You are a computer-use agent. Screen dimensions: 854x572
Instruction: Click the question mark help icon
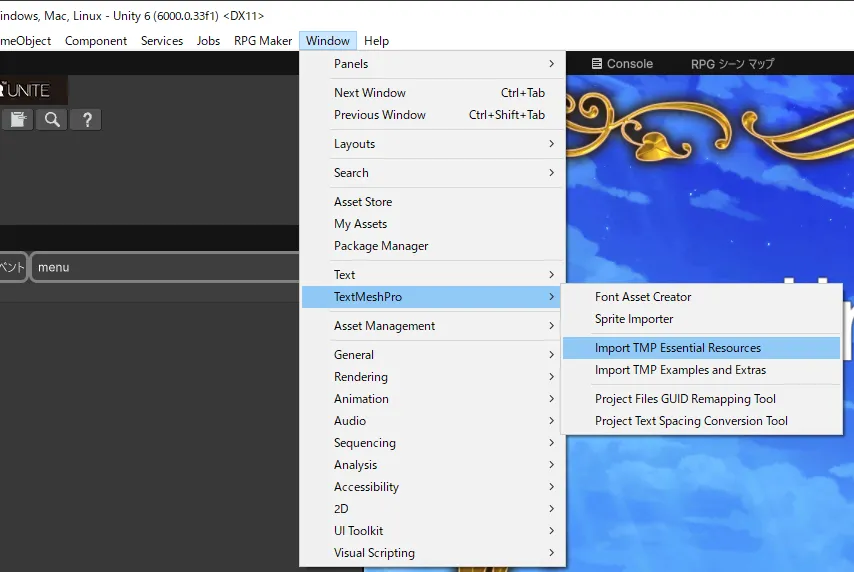[87, 120]
